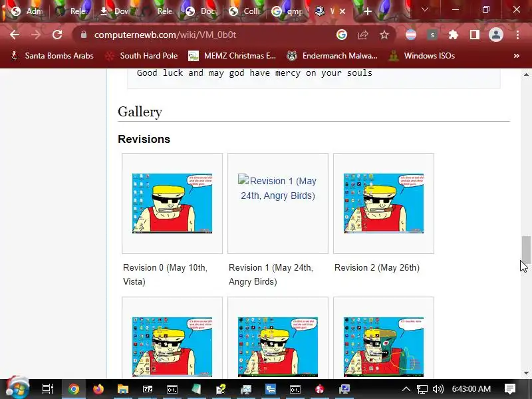Open Revision 2 (May 26th) thumbnail
Viewport: 532px width, 399px height.
point(384,203)
